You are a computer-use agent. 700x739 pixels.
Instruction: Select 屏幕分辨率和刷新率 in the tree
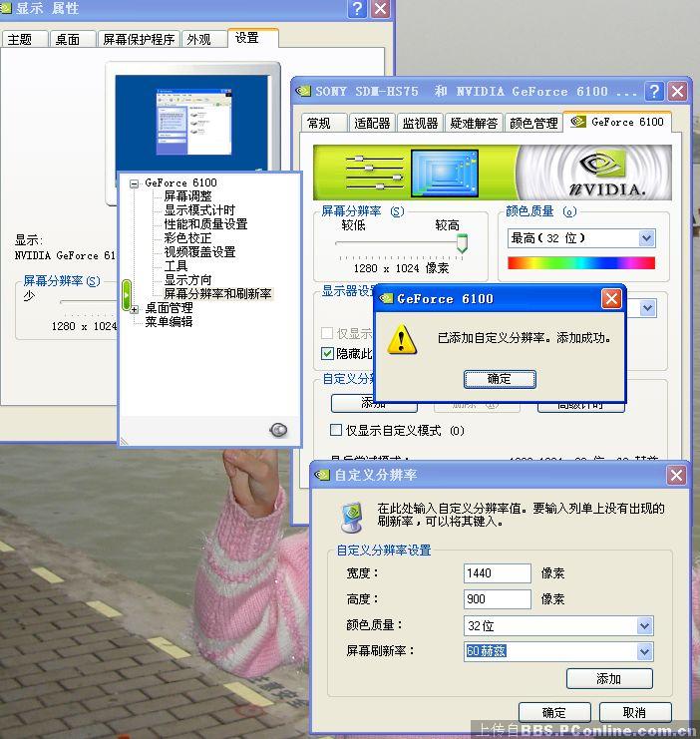coord(217,293)
